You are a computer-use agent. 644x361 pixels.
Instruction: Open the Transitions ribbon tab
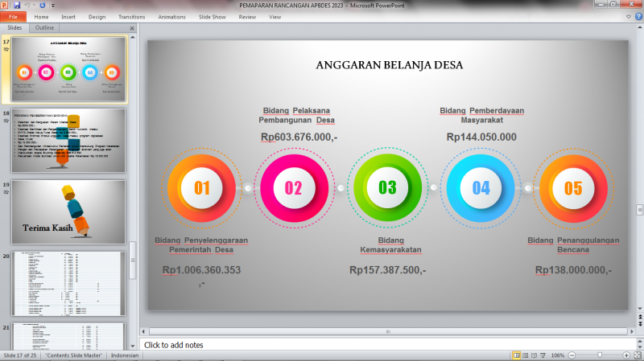131,16
